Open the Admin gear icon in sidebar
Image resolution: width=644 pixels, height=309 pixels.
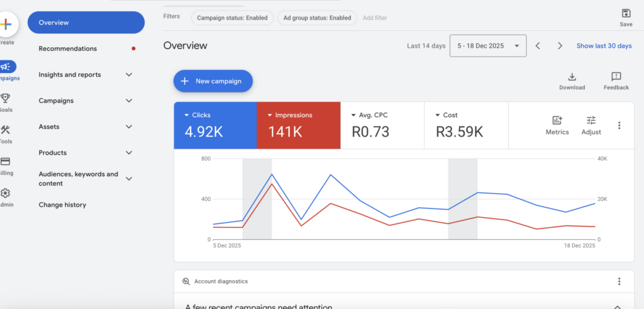pyautogui.click(x=5, y=193)
